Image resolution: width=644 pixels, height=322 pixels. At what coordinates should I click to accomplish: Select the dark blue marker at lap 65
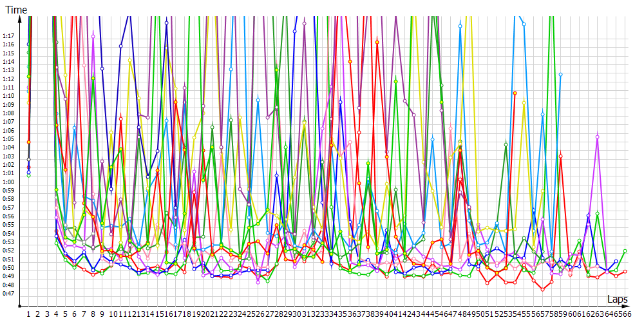(x=616, y=261)
